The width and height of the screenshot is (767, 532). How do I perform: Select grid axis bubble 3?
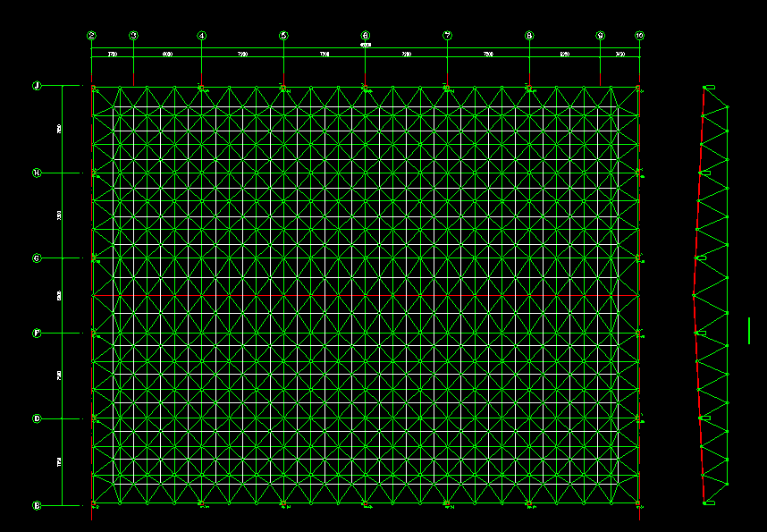pyautogui.click(x=133, y=36)
